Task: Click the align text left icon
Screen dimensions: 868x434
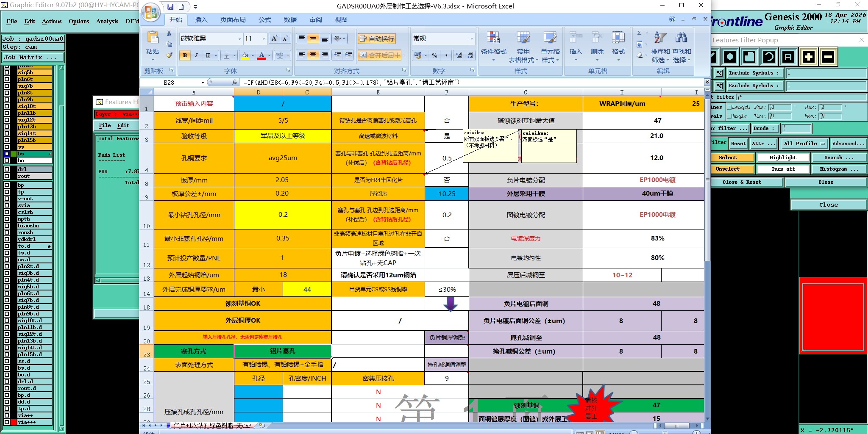Action: tap(301, 55)
